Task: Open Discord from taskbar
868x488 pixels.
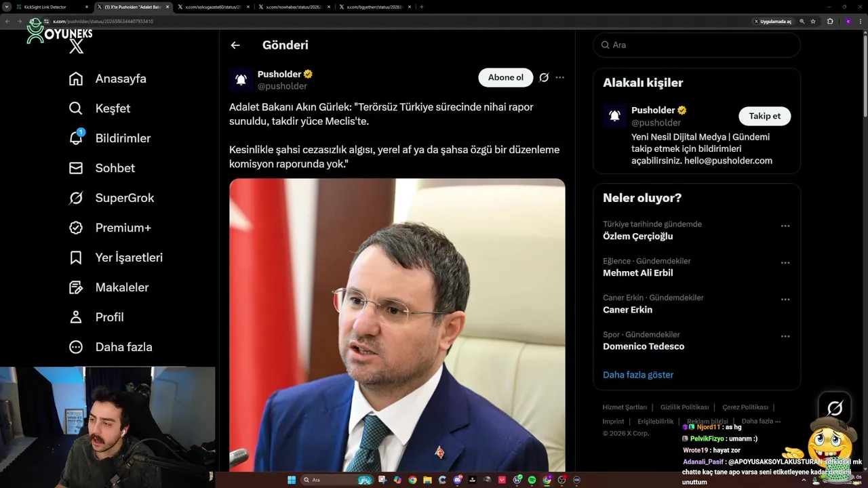Action: click(x=457, y=480)
